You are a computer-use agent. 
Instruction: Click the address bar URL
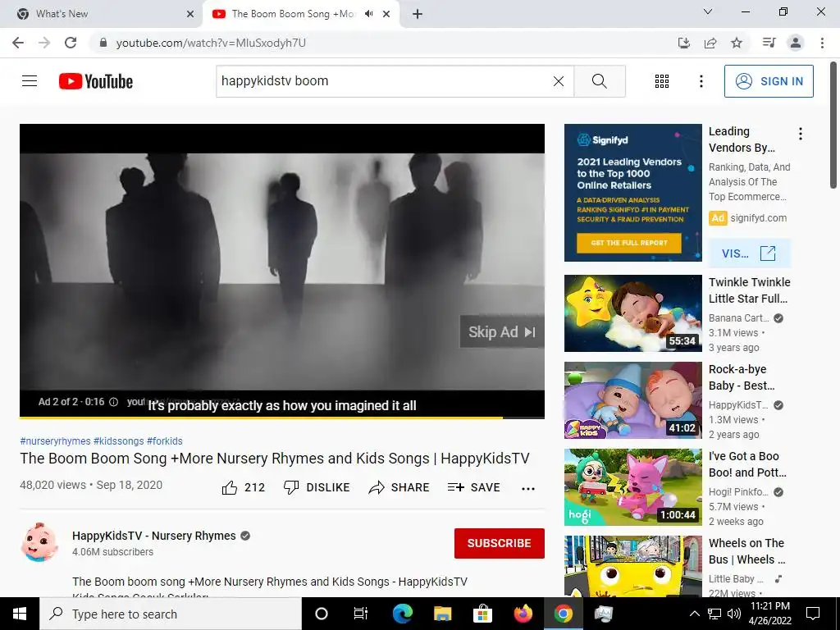click(x=211, y=43)
